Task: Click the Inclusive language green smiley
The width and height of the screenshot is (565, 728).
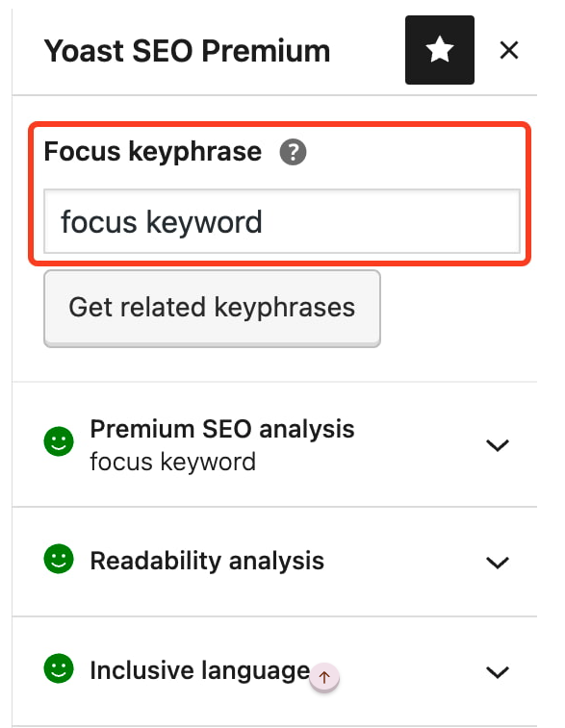Action: tap(59, 668)
